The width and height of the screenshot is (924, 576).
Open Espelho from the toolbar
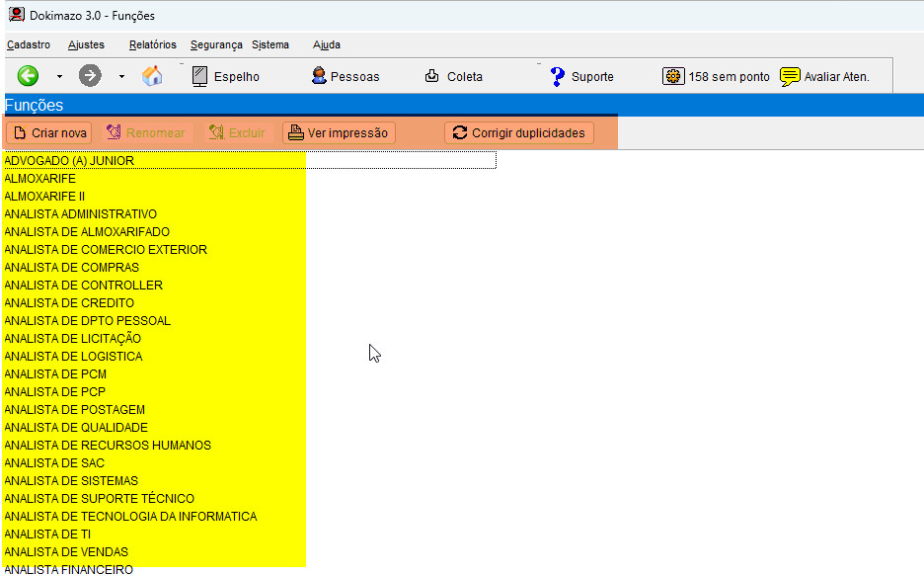point(225,76)
